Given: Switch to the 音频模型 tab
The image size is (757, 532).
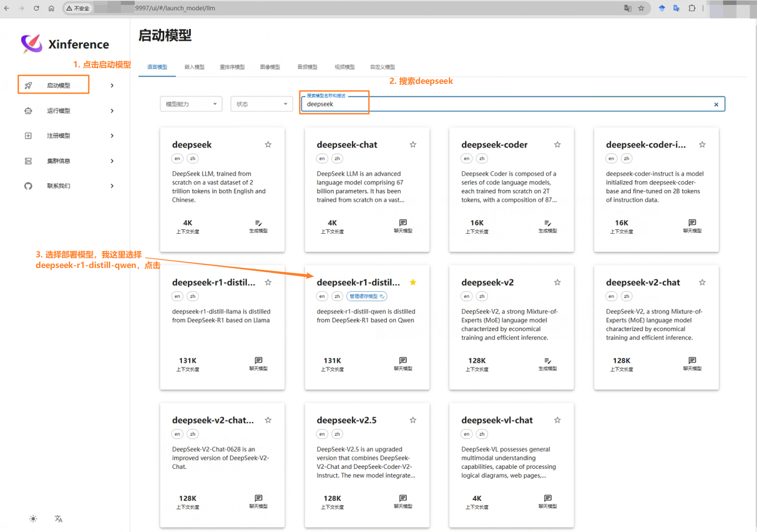Looking at the screenshot, I should tap(307, 67).
